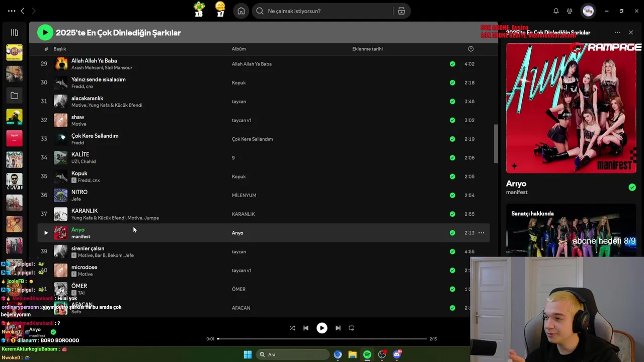644x362 pixels.
Task: Toggle the saved checkmark for Çok Kere Sallandım
Action: pos(452,139)
